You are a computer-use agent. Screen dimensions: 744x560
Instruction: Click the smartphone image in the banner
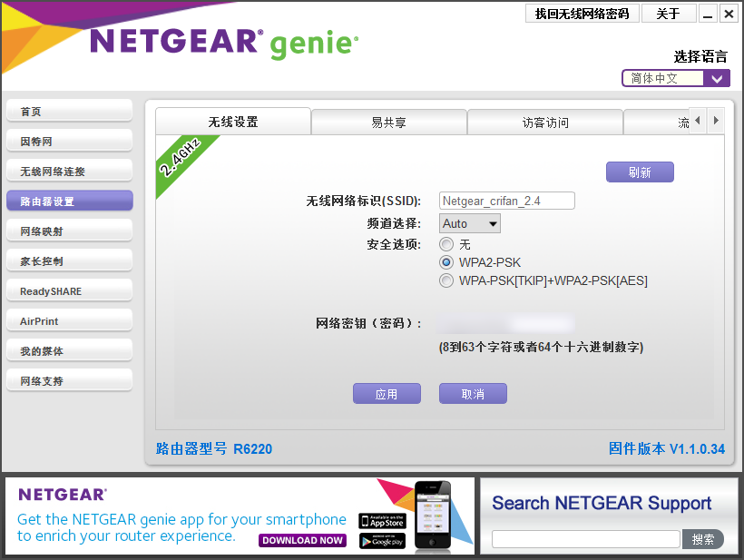[432, 516]
